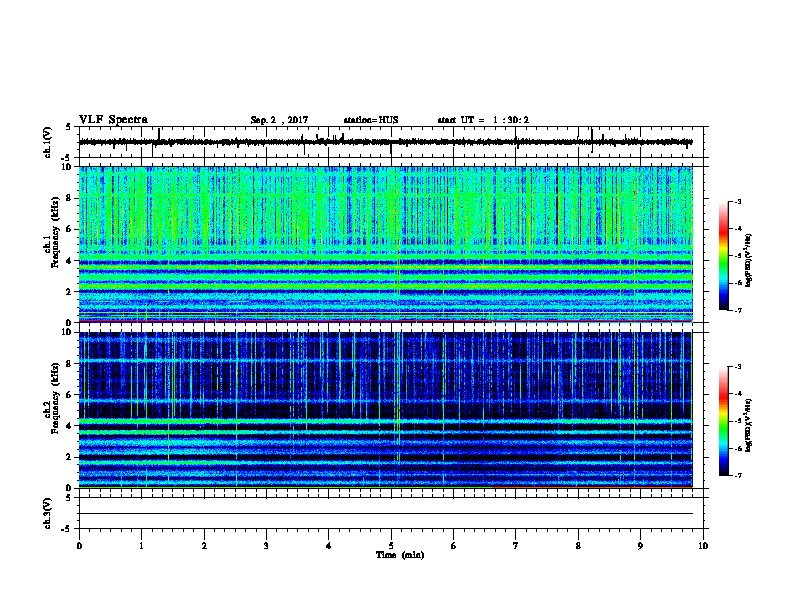This screenshot has height=612, width=792.
Task: Click the ch.3(V) axis label
Action: [47, 513]
